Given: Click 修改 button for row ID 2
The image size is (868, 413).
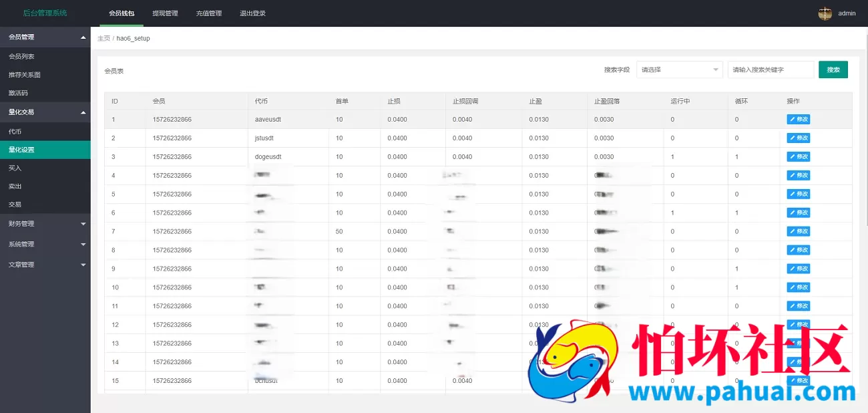Looking at the screenshot, I should pos(798,138).
